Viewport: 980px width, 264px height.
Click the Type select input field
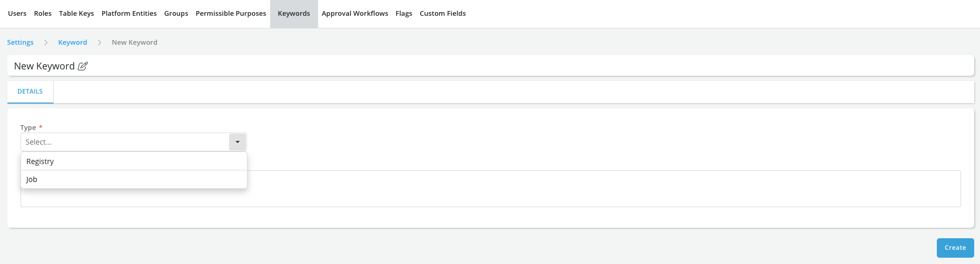pyautogui.click(x=125, y=142)
